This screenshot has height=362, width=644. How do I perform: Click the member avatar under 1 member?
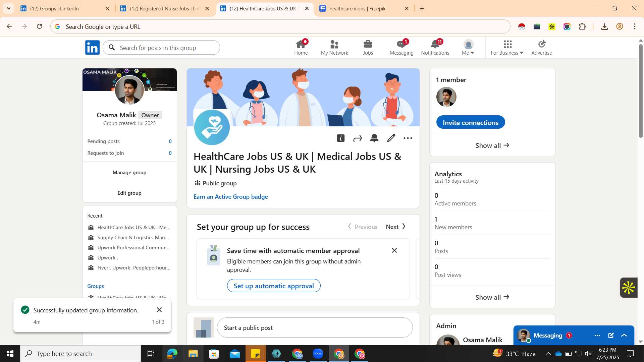[446, 97]
